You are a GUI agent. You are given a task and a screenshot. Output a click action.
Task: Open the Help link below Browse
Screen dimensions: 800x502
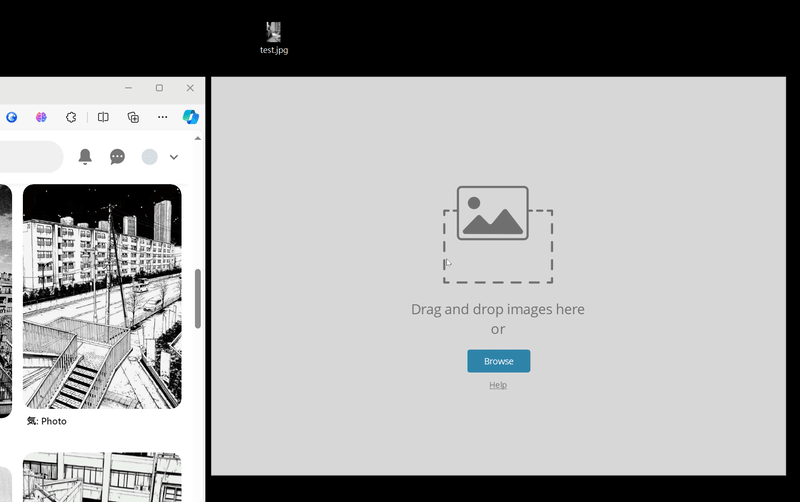point(498,385)
